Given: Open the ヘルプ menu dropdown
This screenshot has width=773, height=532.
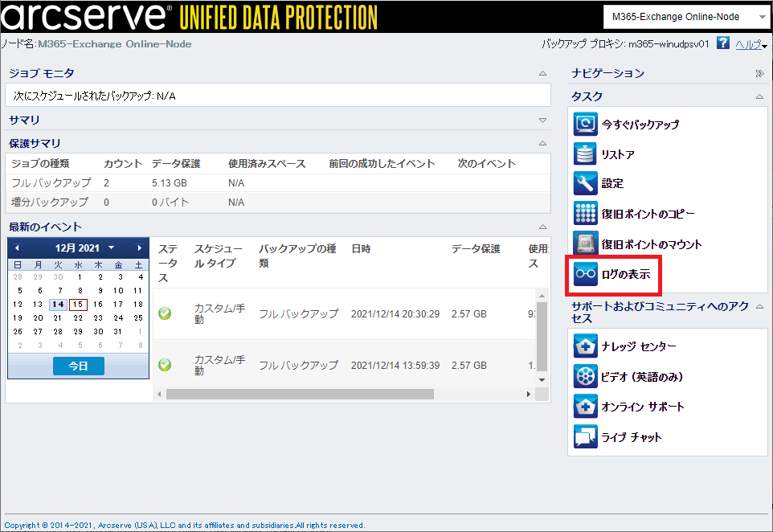Looking at the screenshot, I should (765, 46).
